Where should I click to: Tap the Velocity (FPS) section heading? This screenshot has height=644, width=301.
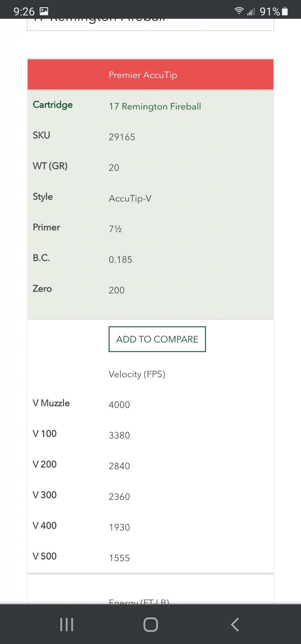pos(137,374)
